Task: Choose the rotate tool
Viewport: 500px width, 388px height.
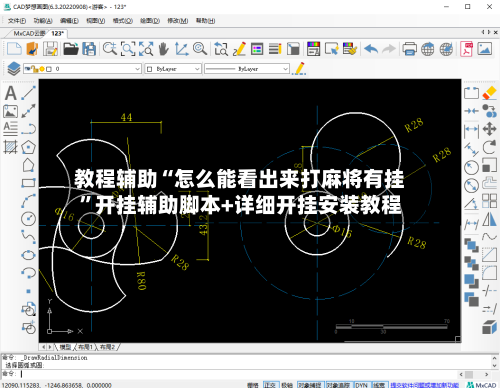Action: click(489, 147)
